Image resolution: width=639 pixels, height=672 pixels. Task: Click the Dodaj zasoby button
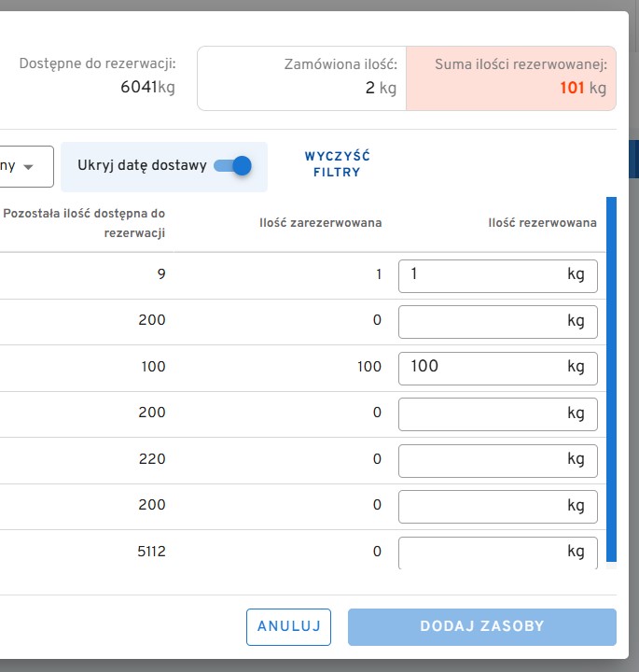pyautogui.click(x=481, y=626)
